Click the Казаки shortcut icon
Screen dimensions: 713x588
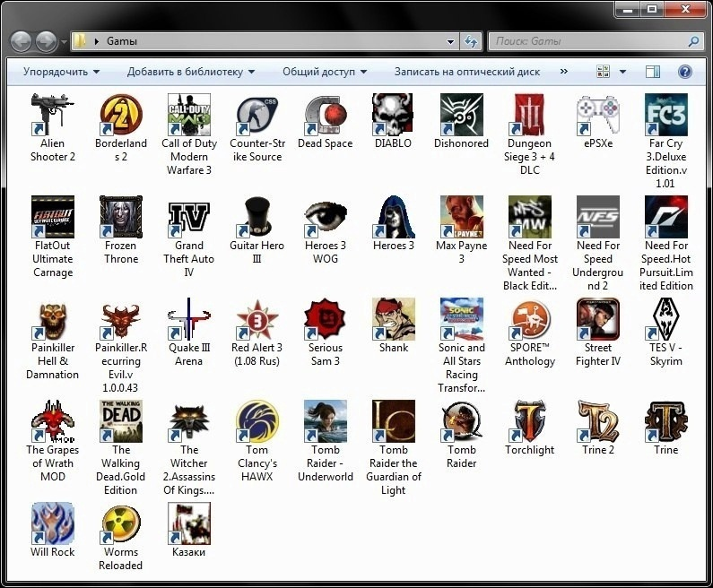coord(188,523)
